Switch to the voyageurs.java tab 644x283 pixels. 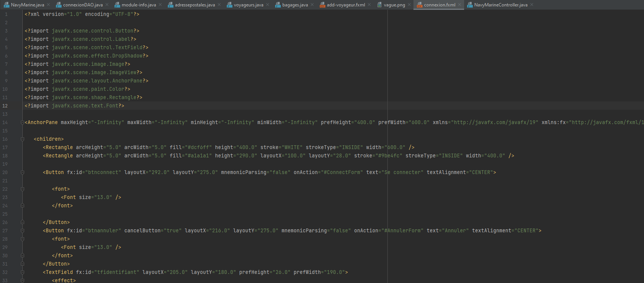(x=248, y=5)
